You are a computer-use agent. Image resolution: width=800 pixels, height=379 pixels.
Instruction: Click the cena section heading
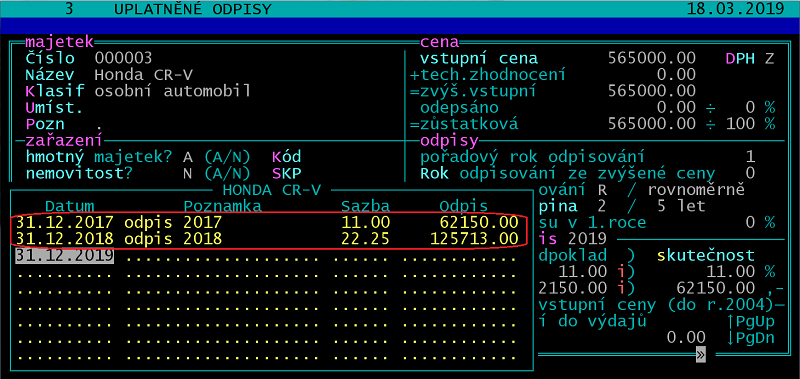(x=439, y=42)
